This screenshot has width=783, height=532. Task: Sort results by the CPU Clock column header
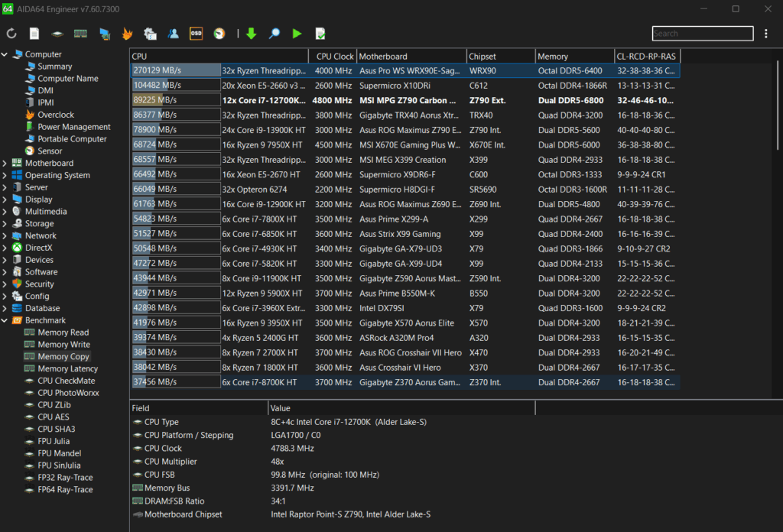point(333,55)
